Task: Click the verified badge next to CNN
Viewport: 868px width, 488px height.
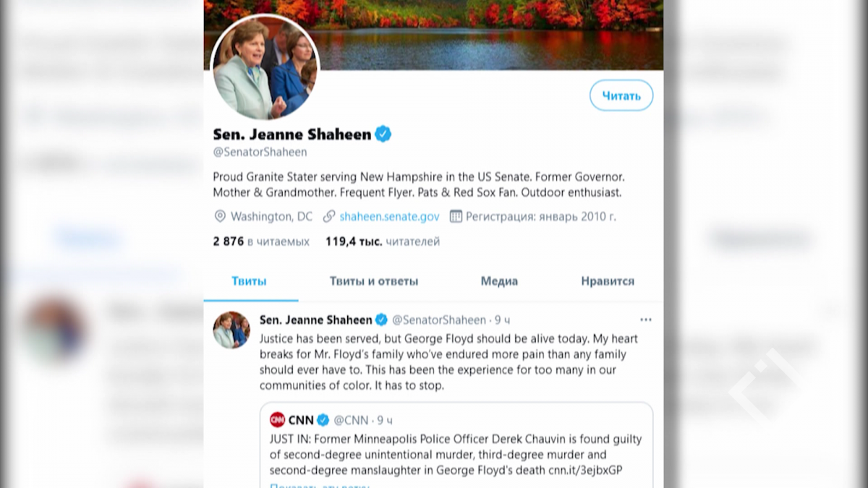Action: pos(323,420)
